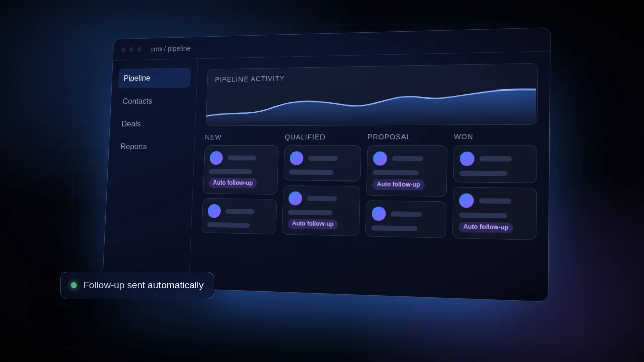The width and height of the screenshot is (644, 362).
Task: Open Reports from the sidebar
Action: [x=134, y=147]
